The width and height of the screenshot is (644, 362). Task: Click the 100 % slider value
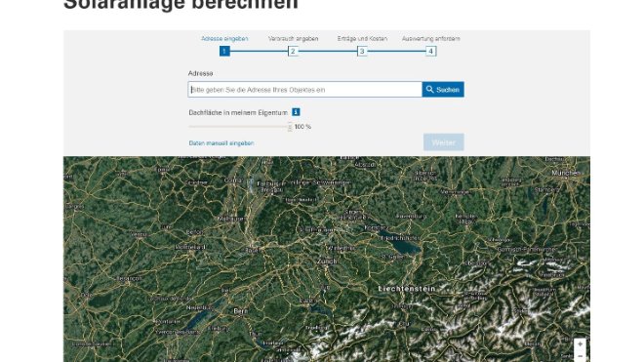point(302,127)
